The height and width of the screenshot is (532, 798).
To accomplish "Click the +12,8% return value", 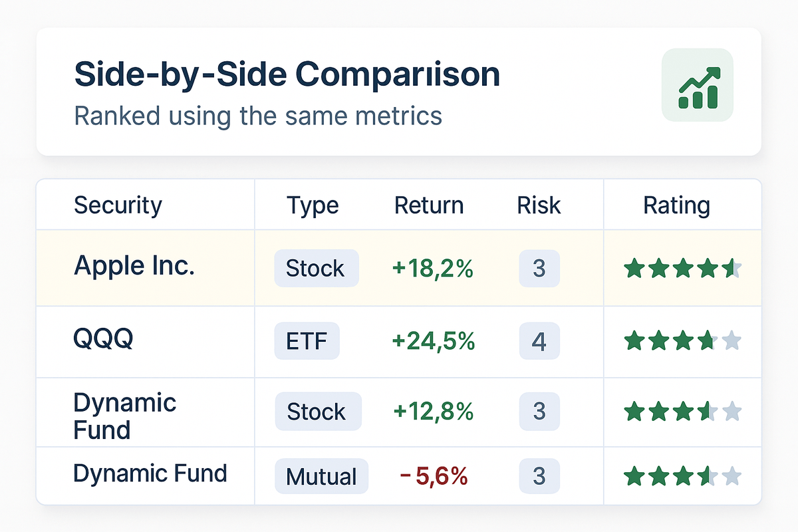I will [x=434, y=411].
